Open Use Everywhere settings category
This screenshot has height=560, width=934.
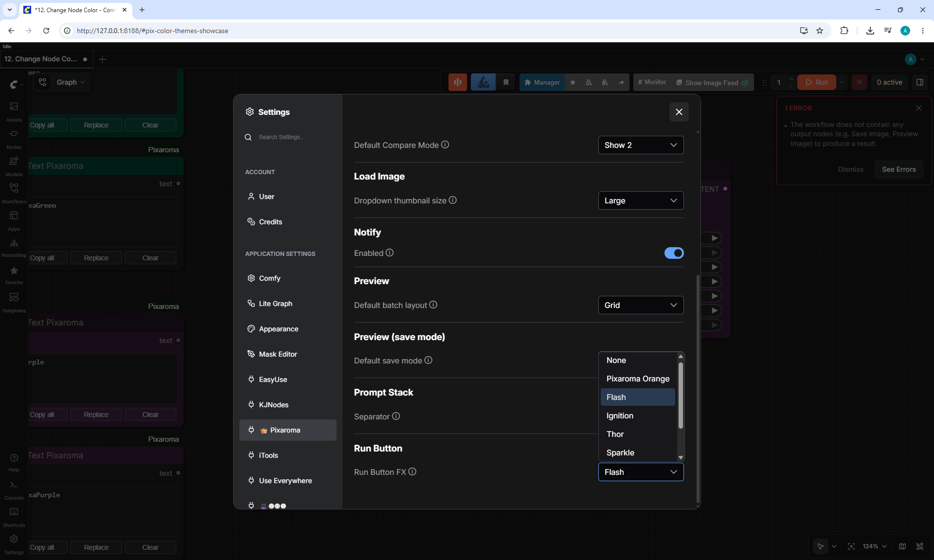(287, 481)
